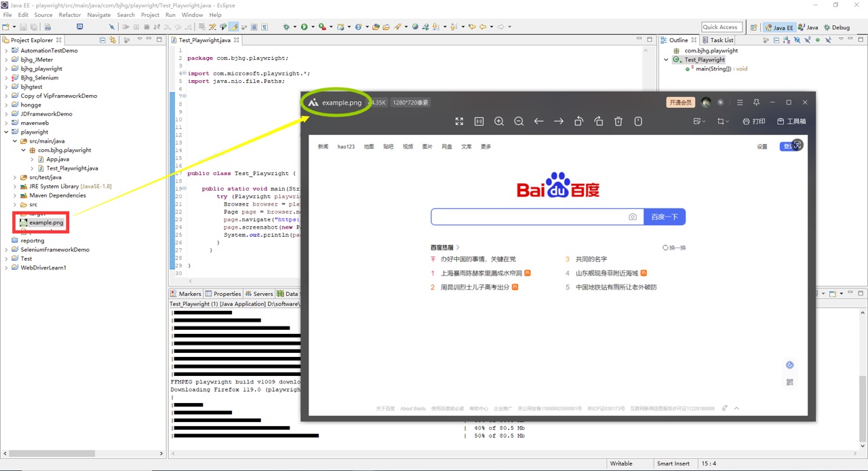Expand the AutomationTestDemo project
868x471 pixels.
6,50
